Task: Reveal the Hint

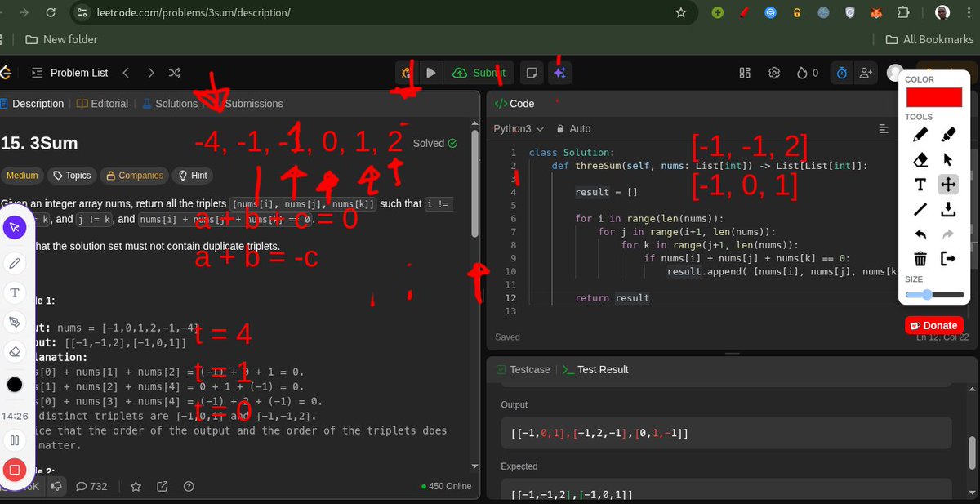Action: click(x=194, y=176)
